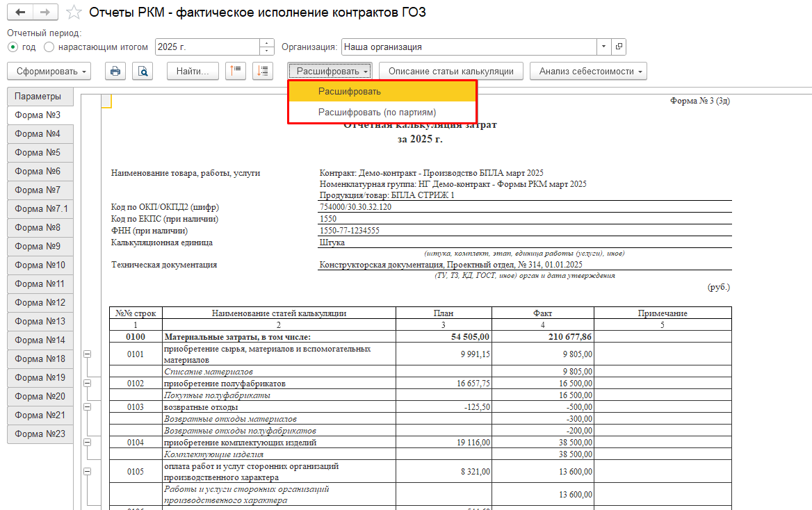
Task: Choose "Расшифровать (по партиям)" menu item
Action: [x=382, y=113]
